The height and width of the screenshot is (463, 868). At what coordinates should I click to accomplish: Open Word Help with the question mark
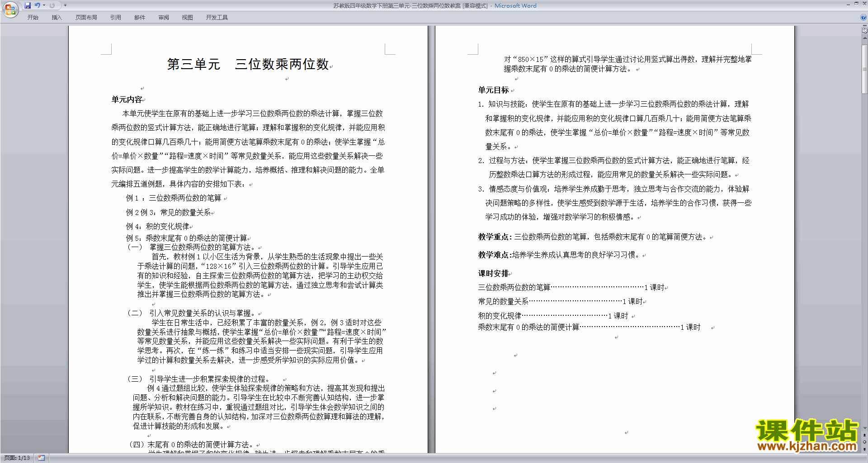[863, 17]
